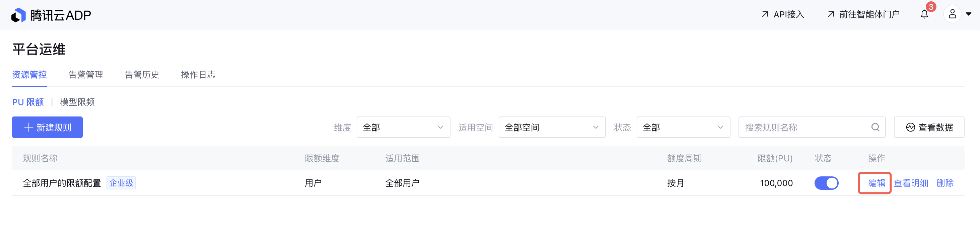980x243 pixels.
Task: Click the 新建规则 button
Action: [47, 128]
